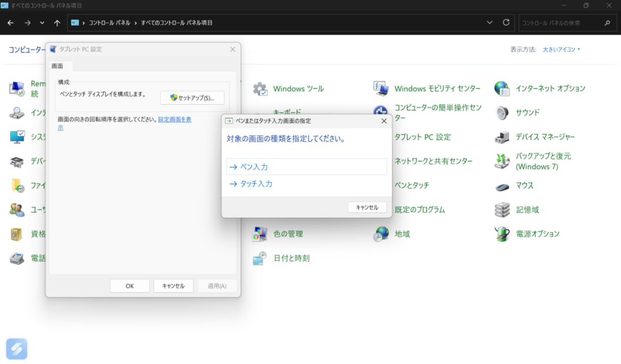
Task: Select the 画面 tab
Action: [57, 66]
